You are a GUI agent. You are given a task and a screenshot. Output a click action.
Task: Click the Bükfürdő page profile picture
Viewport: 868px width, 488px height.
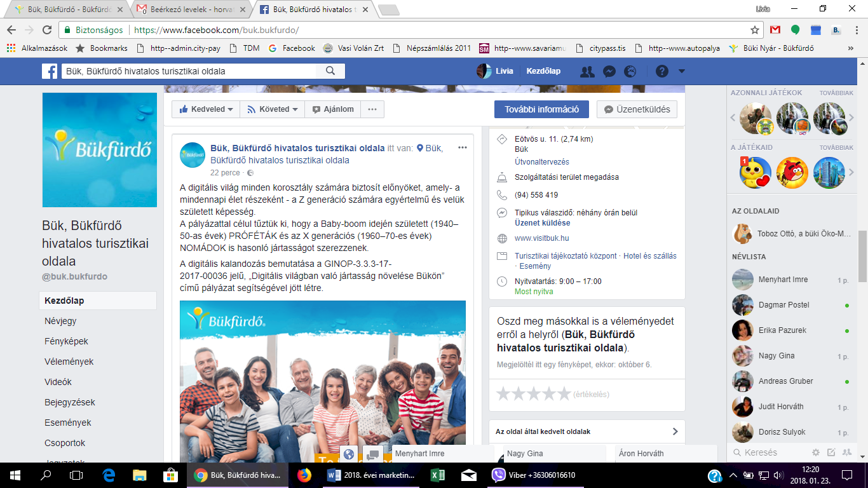pos(99,150)
